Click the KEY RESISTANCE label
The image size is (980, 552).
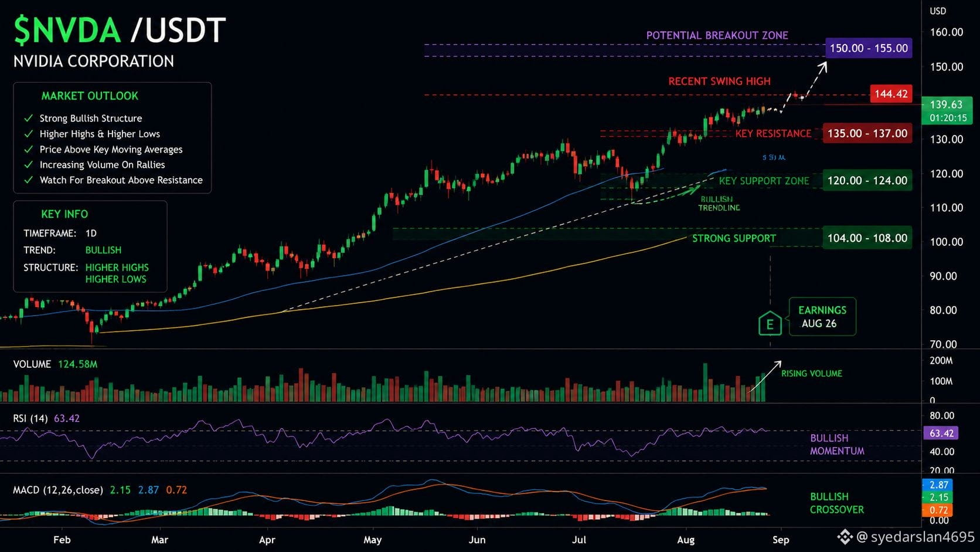click(773, 134)
